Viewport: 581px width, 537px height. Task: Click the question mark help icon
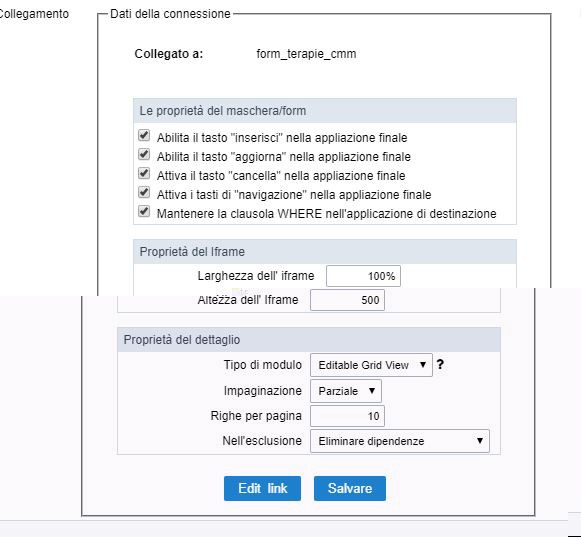(440, 364)
